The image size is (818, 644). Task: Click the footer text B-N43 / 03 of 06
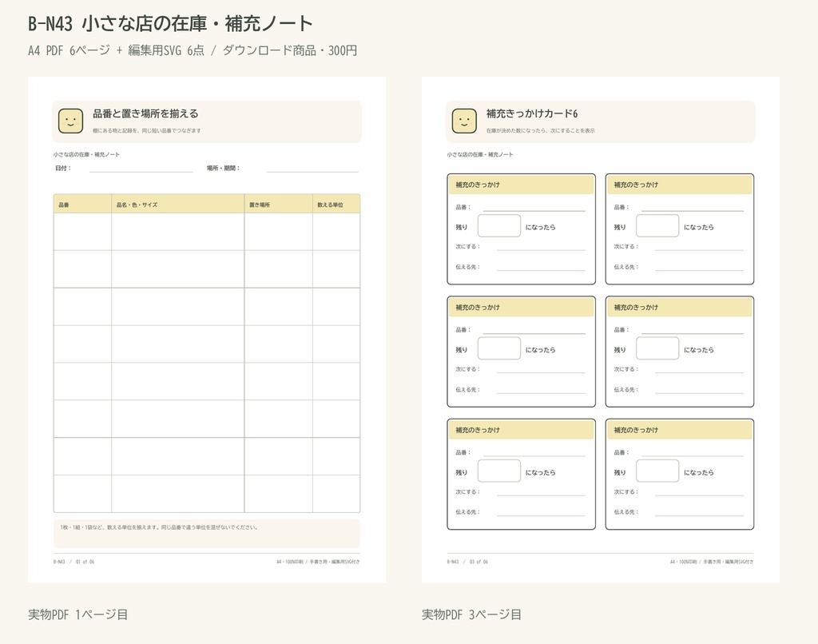pos(467,562)
